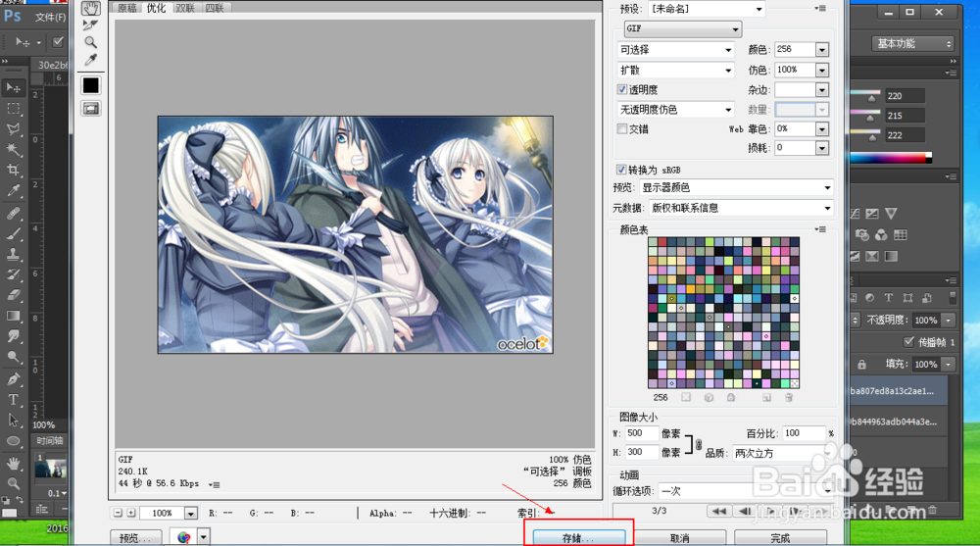Select the Eyedropper tool in the dialog toolbox
This screenshot has width=980, height=546.
(x=90, y=60)
